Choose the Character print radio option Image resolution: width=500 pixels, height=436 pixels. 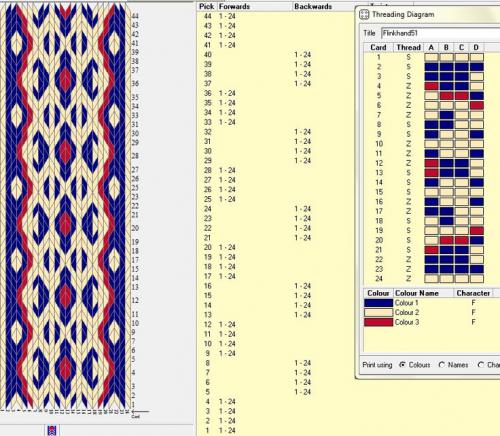click(x=481, y=365)
